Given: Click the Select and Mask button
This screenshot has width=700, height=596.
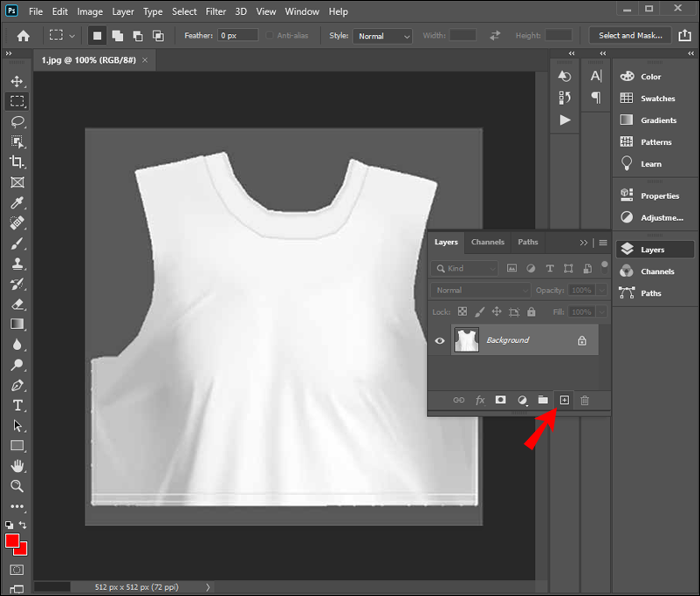Looking at the screenshot, I should pos(632,36).
